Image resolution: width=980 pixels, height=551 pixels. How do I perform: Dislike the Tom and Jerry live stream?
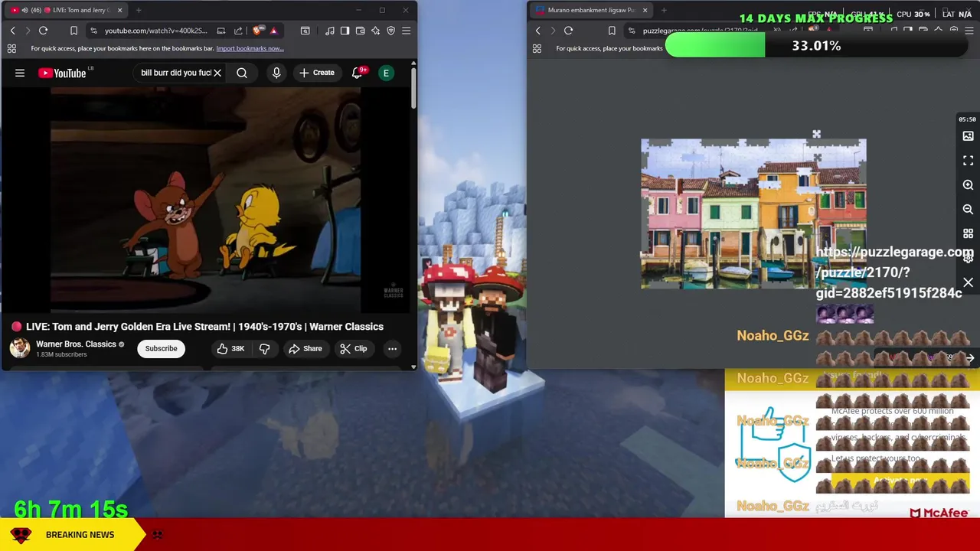[x=265, y=348]
